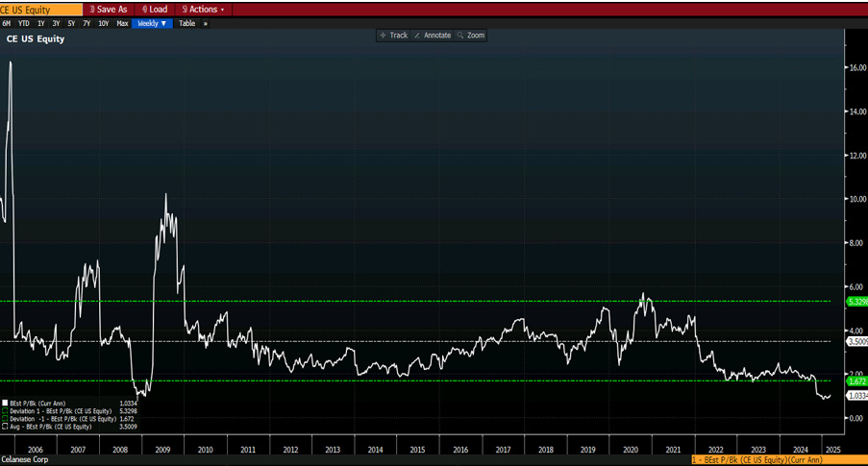Click the CE US Equity chart title
Screen dimensions: 868x466
36,38
